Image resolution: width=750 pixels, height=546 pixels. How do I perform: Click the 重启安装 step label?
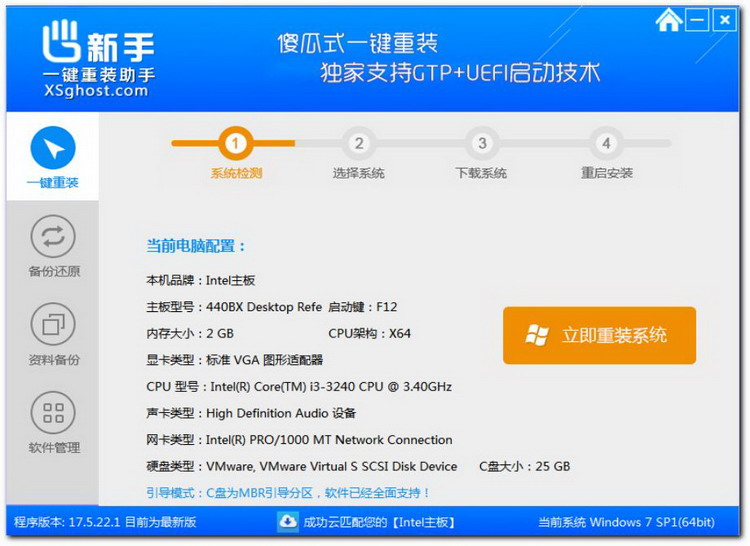click(x=607, y=173)
